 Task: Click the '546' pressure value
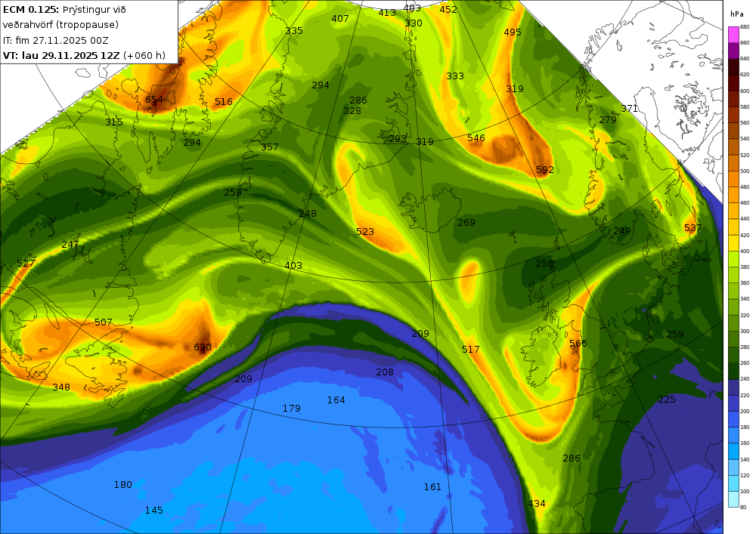point(476,138)
